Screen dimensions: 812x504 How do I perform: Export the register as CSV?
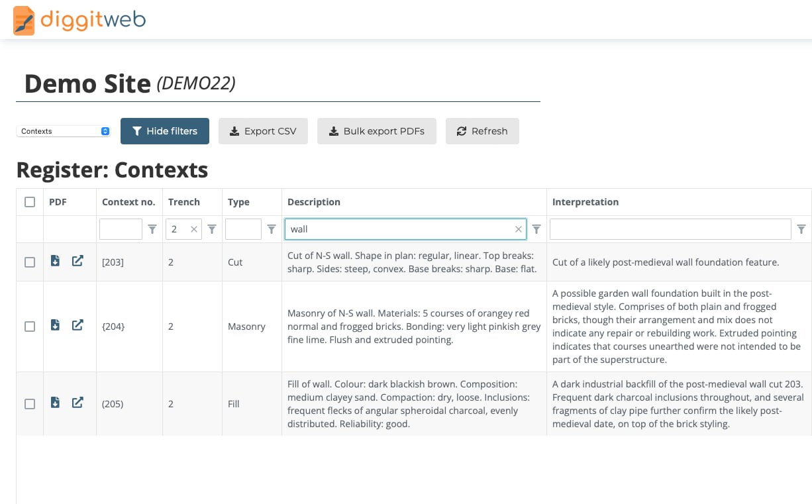[x=263, y=131]
